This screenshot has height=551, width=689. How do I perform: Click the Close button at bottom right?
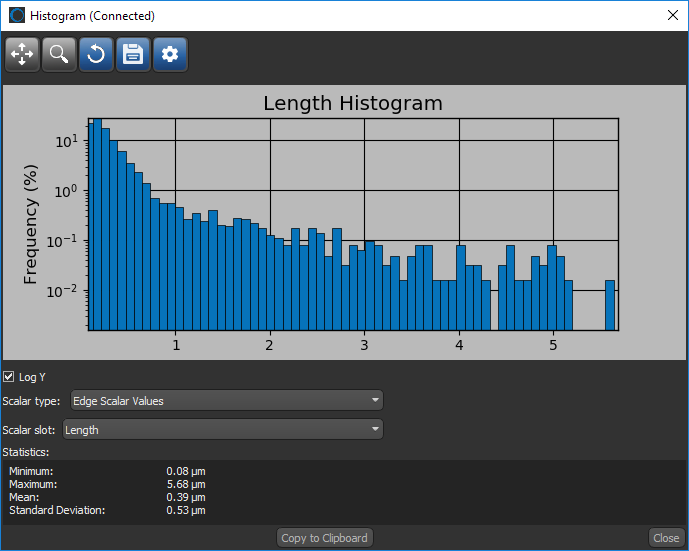pos(666,538)
